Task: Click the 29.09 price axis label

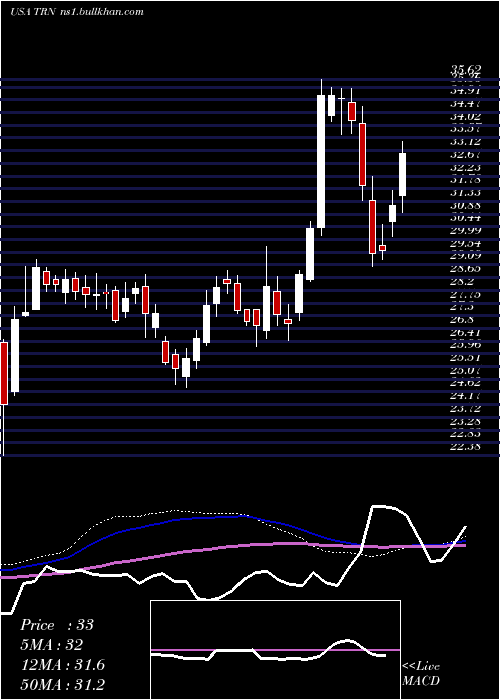Action: [x=466, y=256]
